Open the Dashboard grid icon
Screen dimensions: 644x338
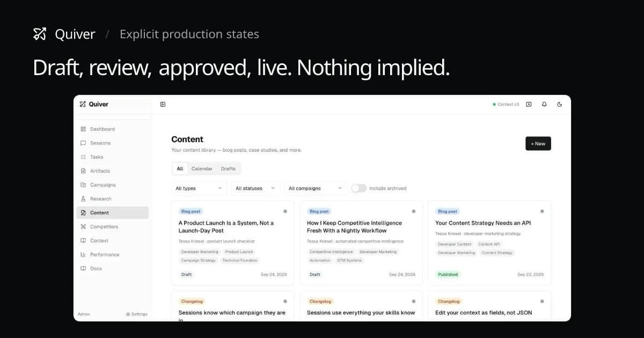click(83, 129)
